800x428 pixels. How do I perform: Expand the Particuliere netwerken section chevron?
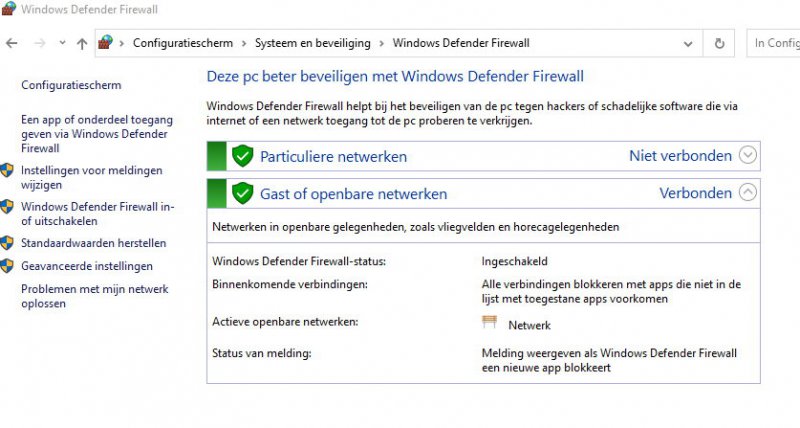748,156
